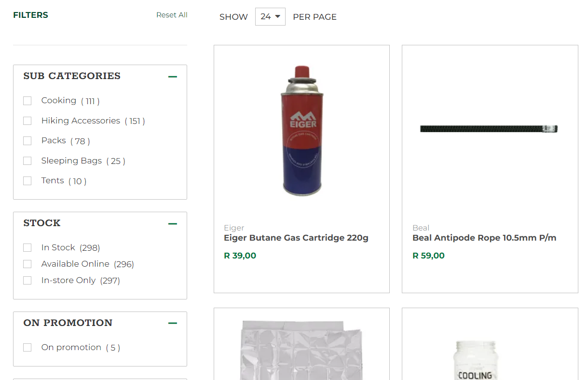Check the Tents filter checkbox
Screen dimensions: 588x380
[x=27, y=181]
